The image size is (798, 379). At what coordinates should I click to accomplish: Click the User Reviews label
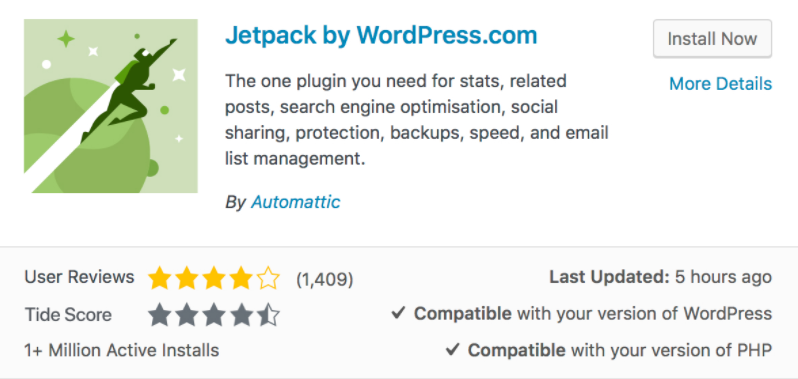79,277
